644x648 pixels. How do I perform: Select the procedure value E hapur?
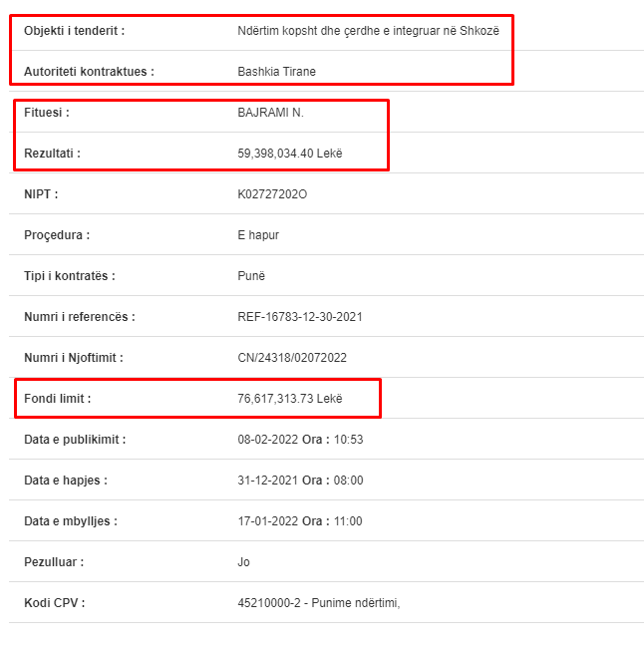(x=258, y=235)
